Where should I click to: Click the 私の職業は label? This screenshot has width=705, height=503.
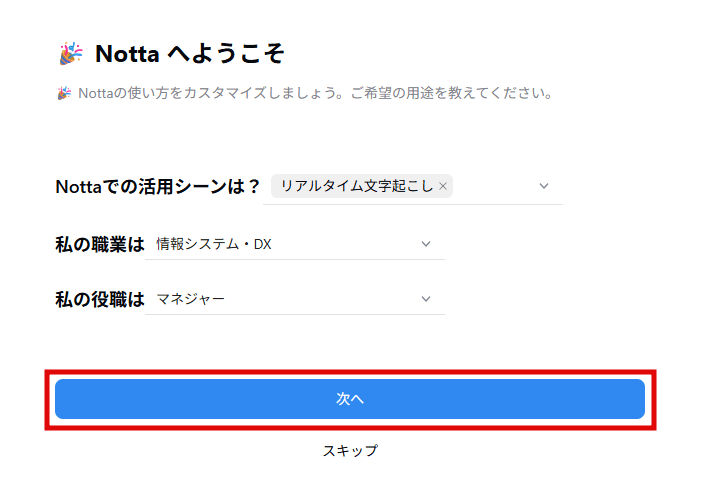[99, 243]
